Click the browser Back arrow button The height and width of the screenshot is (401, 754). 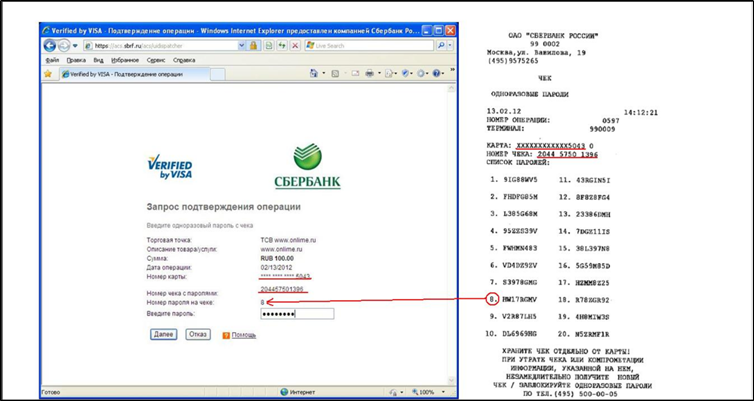[x=50, y=45]
